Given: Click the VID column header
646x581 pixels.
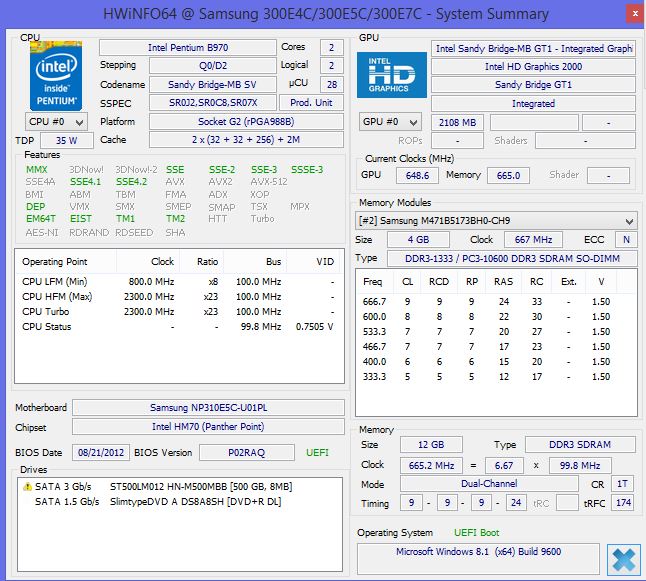Looking at the screenshot, I should coord(314,262).
